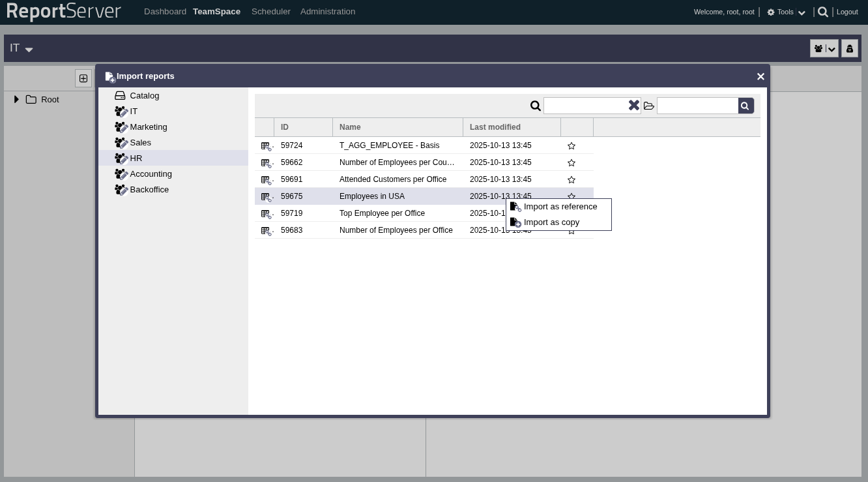Open the IT teamspace dropdown arrow
The image size is (868, 482).
tap(29, 50)
